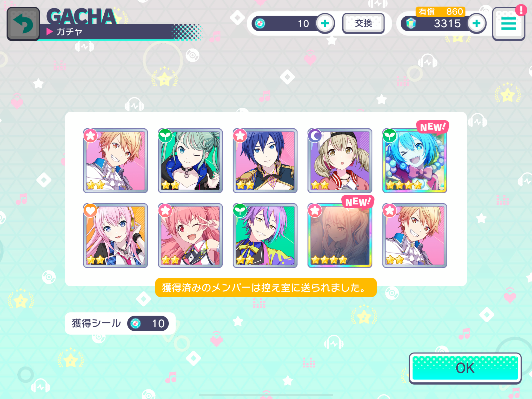Select the NEW four-star blue-haired card
Viewport: 532px width, 399px height.
point(415,161)
